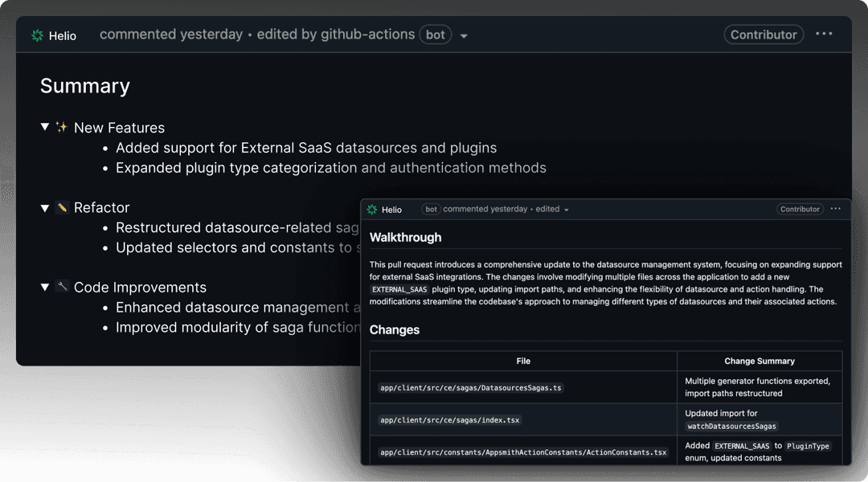Screen dimensions: 868x482
Task: Open the kebab menu on the Walkthrough comment
Action: click(836, 209)
